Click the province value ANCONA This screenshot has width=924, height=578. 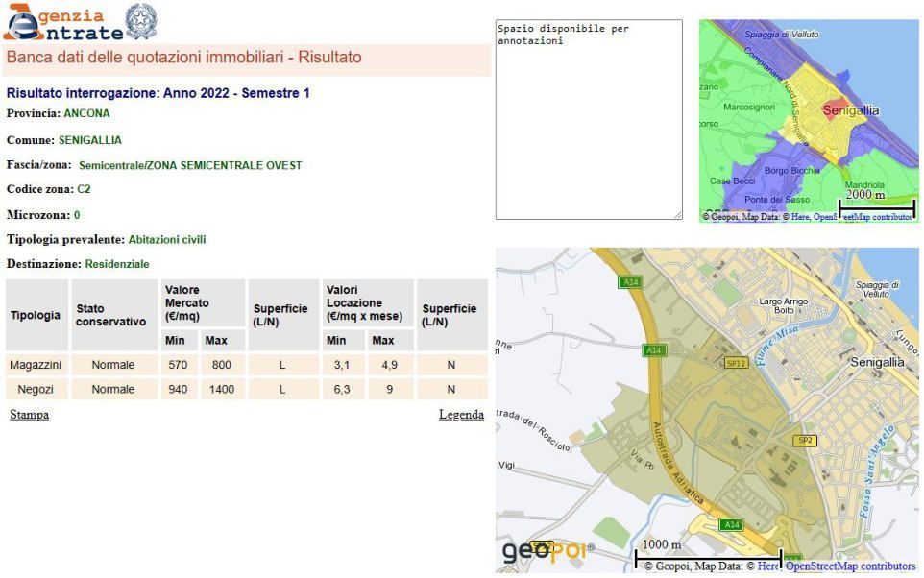[x=86, y=113]
